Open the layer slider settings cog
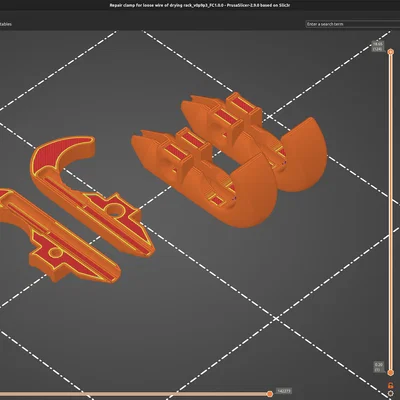 (x=390, y=394)
